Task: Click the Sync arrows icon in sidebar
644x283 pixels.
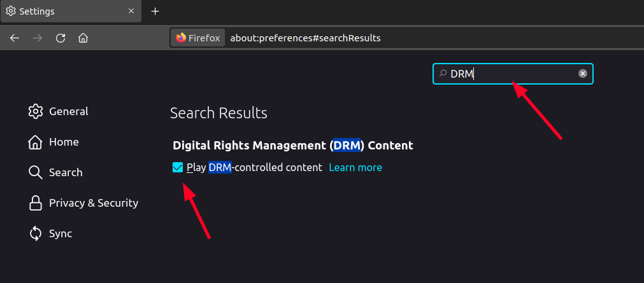Action: [x=36, y=233]
